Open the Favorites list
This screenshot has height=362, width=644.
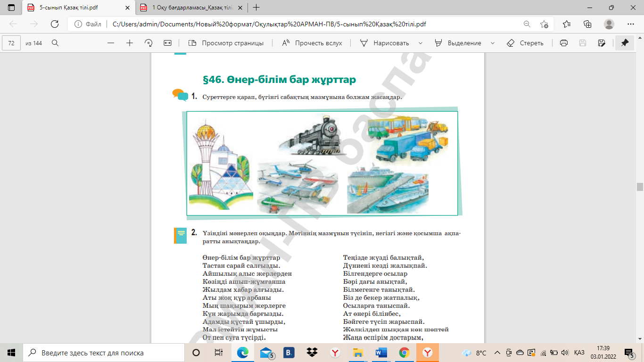[x=567, y=24]
